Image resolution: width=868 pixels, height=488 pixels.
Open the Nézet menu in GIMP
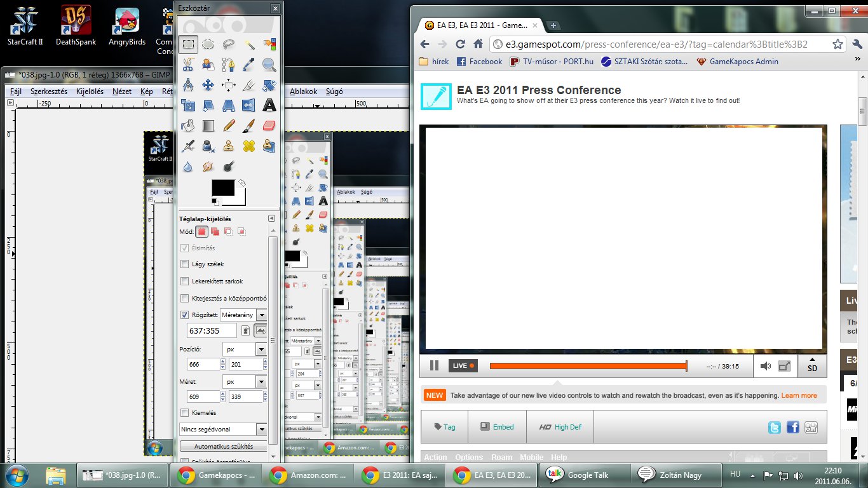tap(122, 91)
